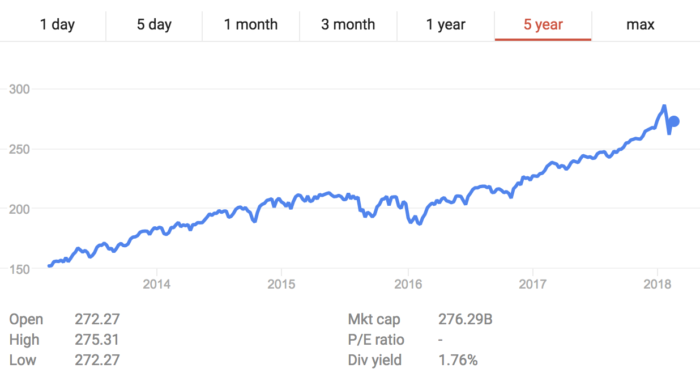Click the Mkt cap value 276.29B

point(465,319)
